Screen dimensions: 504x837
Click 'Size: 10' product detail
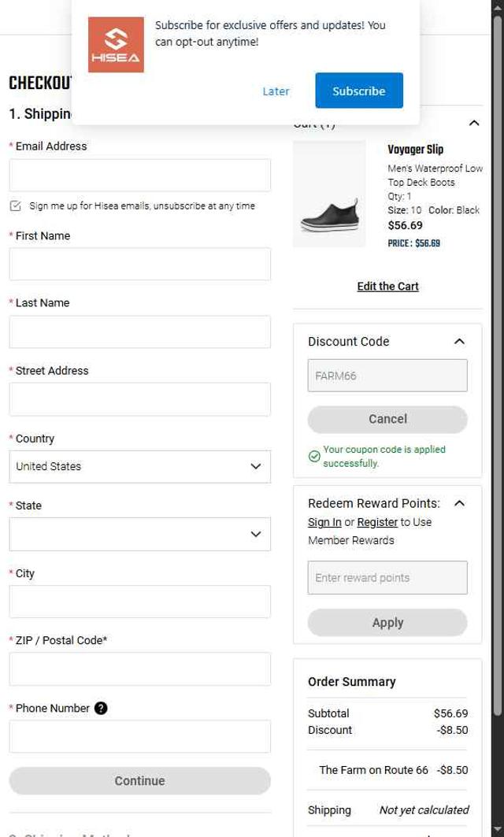(x=404, y=210)
